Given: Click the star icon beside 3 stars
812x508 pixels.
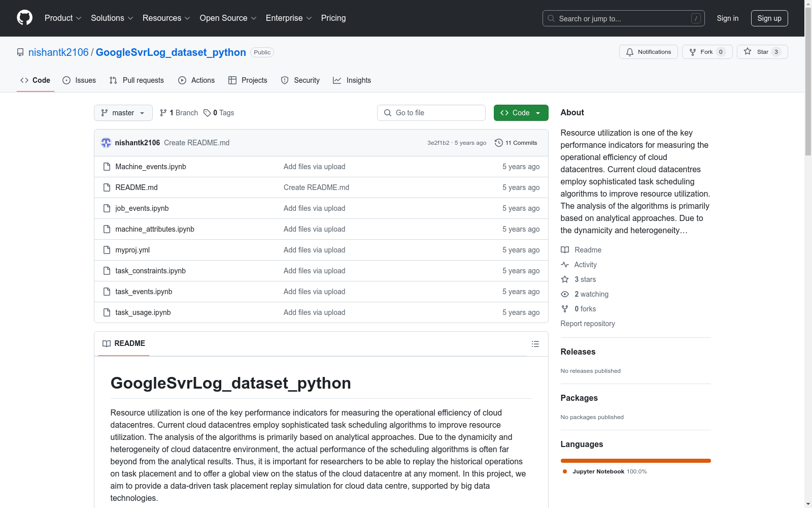Looking at the screenshot, I should point(565,279).
